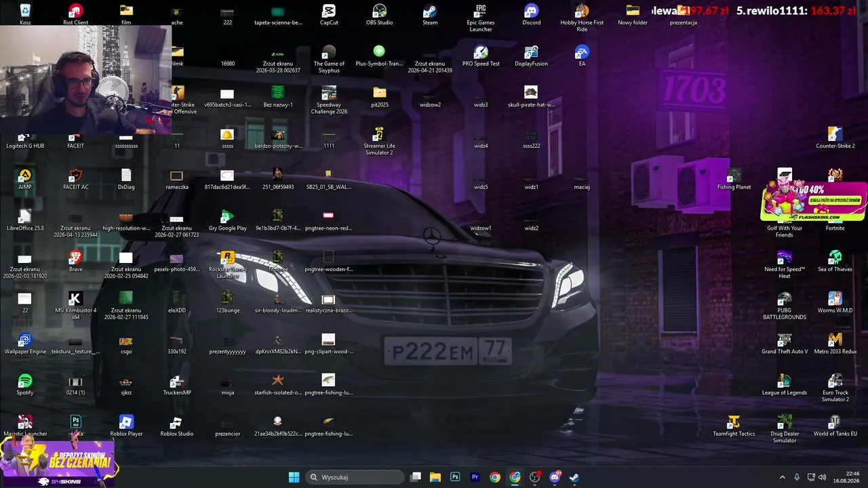Viewport: 868px width, 488px height.
Task: Launch Riot Client from the desktop
Action: coord(75,14)
